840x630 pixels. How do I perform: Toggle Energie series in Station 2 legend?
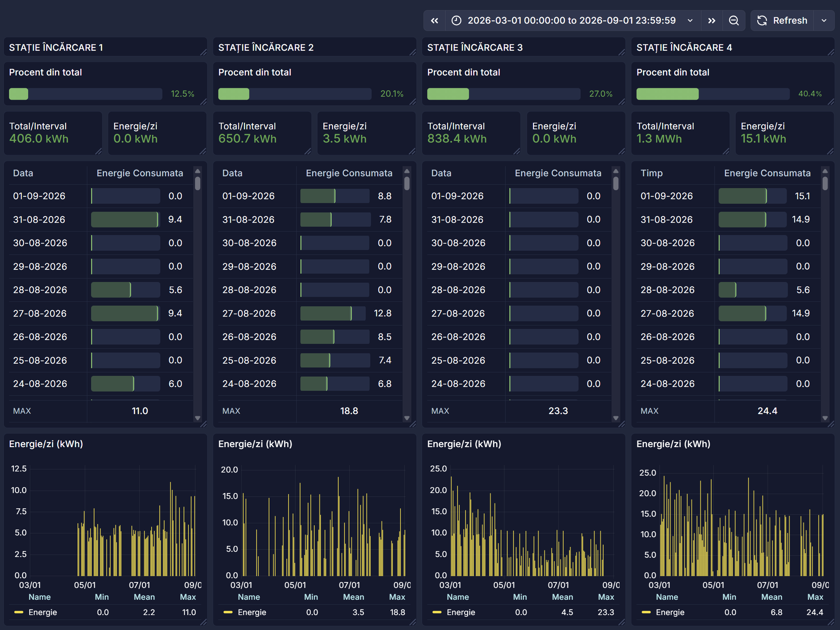(x=252, y=612)
